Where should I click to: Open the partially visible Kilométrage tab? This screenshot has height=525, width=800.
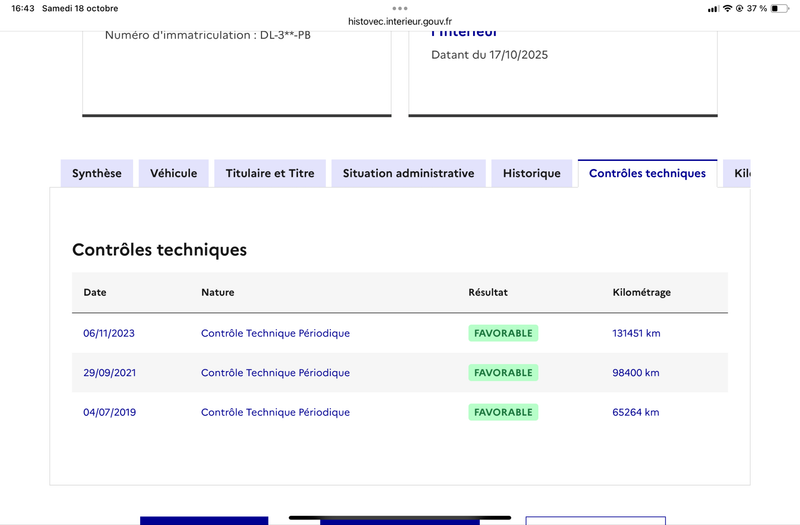(738, 173)
